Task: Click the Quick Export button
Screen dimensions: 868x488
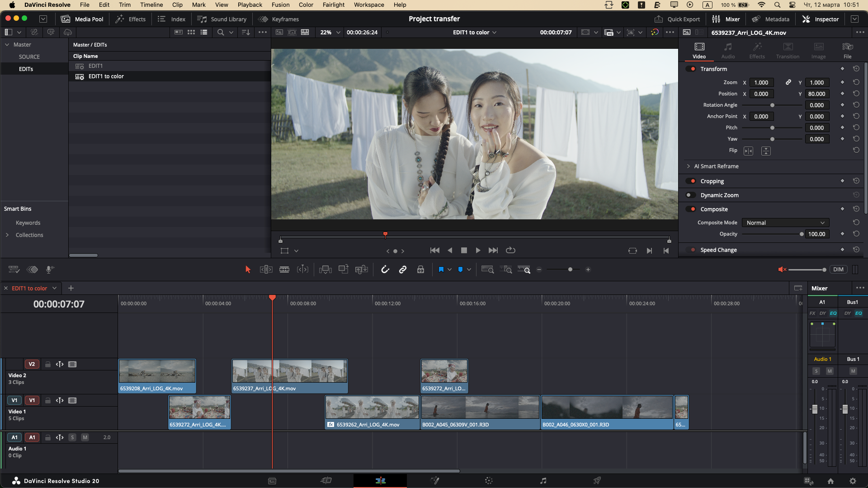Action: [677, 19]
